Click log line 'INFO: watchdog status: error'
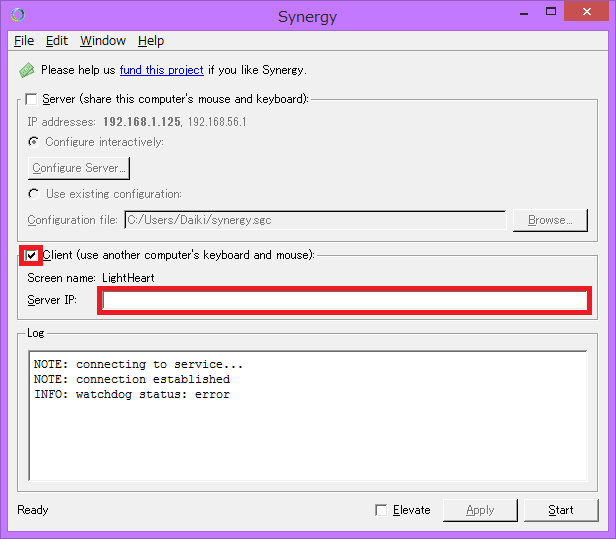 click(x=132, y=394)
